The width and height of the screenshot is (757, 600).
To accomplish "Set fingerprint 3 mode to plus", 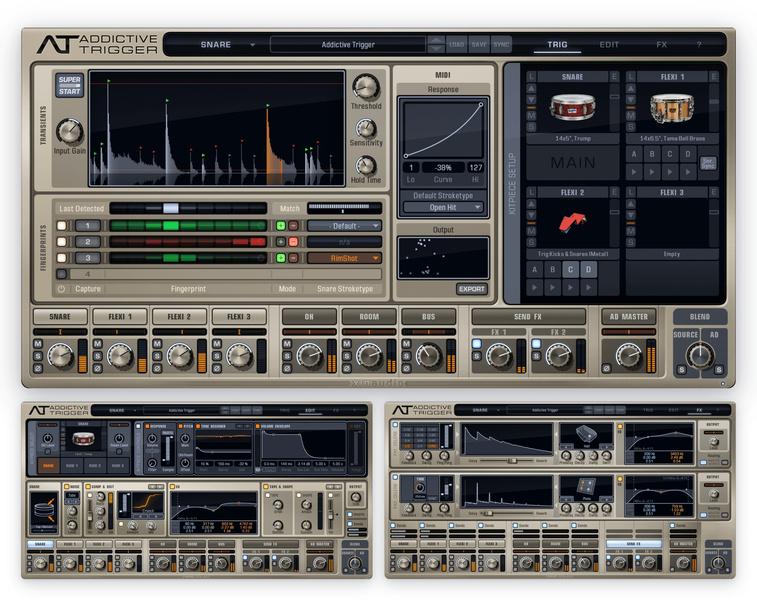I will click(280, 258).
